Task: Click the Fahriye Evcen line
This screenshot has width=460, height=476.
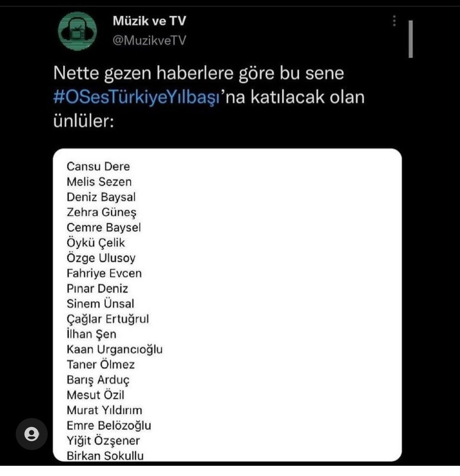Action: click(104, 273)
